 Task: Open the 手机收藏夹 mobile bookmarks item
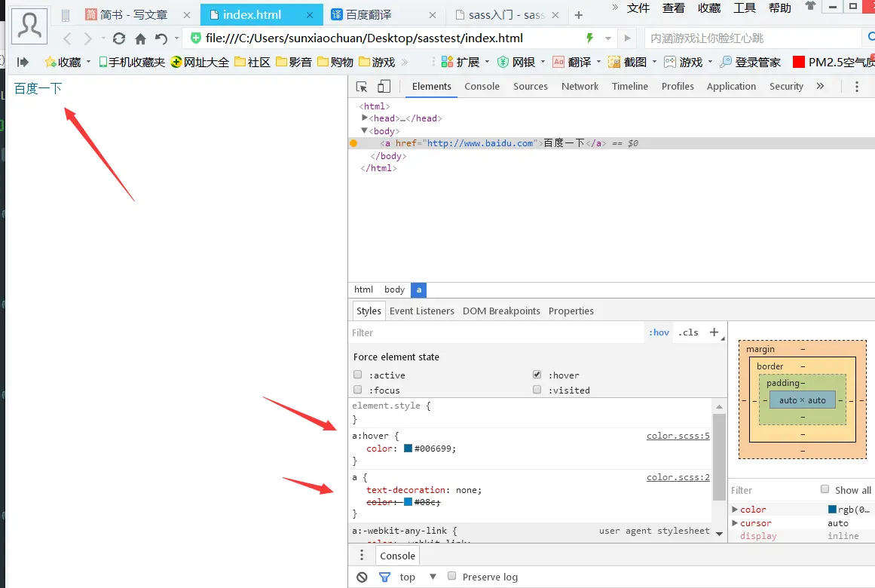[x=132, y=62]
